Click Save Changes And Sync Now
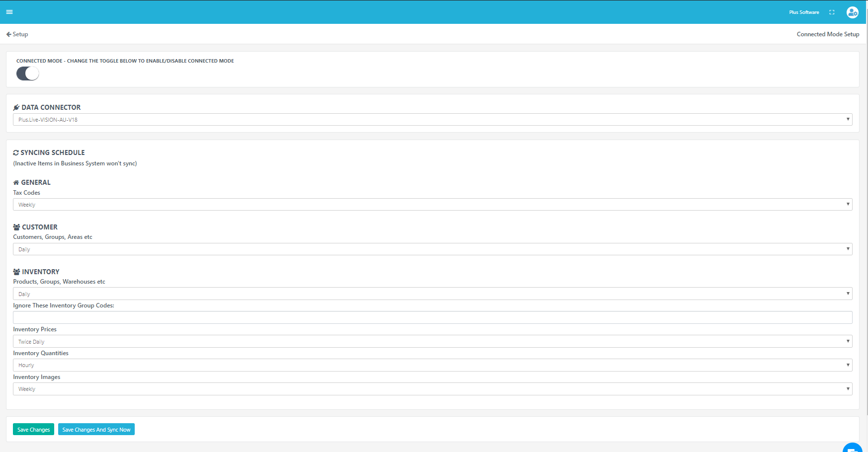The width and height of the screenshot is (868, 452). pos(96,430)
